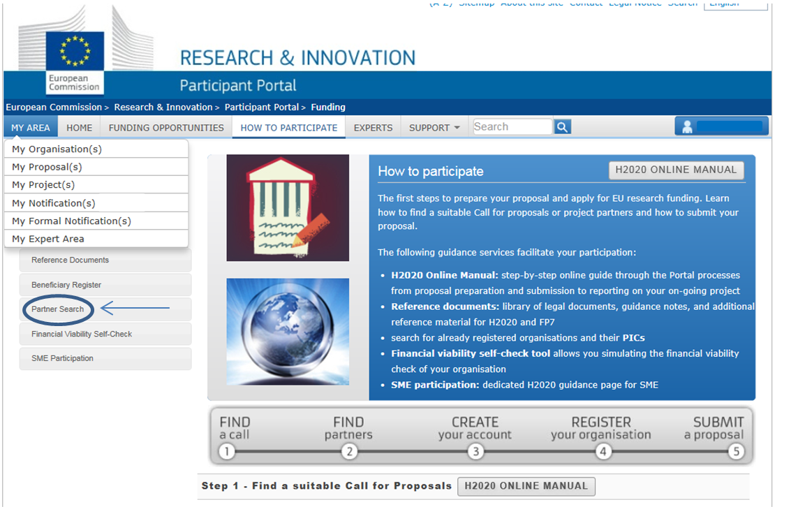
Task: Choose My Formal Notification(s) menu entry
Action: (x=96, y=221)
